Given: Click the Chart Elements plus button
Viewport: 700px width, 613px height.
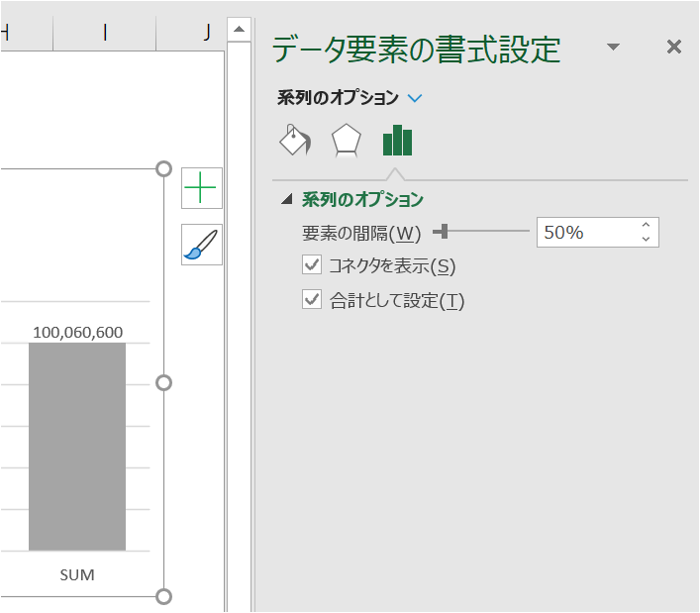Looking at the screenshot, I should click(201, 188).
